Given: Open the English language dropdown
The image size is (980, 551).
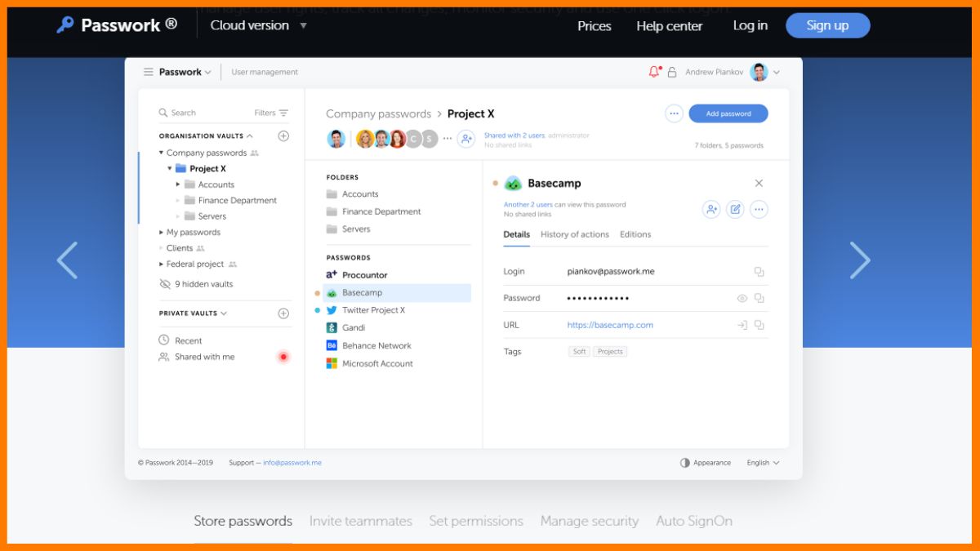Looking at the screenshot, I should (x=763, y=463).
